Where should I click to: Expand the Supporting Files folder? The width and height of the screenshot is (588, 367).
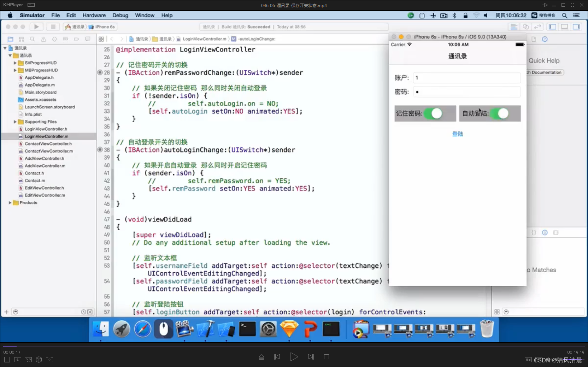tap(15, 122)
